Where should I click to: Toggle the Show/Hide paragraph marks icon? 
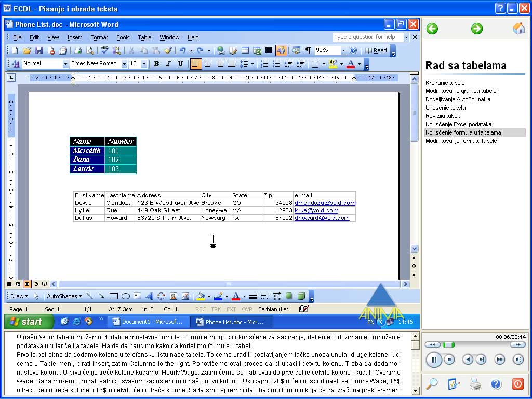click(x=308, y=50)
